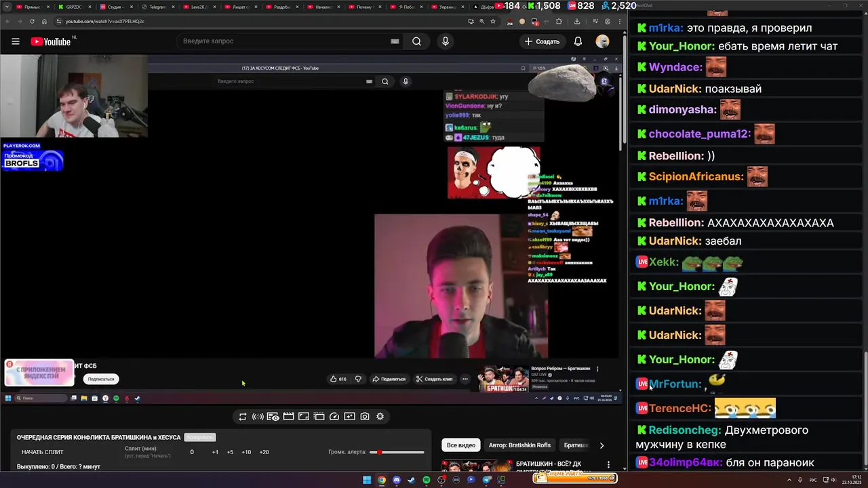Click the "НАЧАТЬ СПЛИТ" button
This screenshot has height=488, width=868.
point(42,452)
